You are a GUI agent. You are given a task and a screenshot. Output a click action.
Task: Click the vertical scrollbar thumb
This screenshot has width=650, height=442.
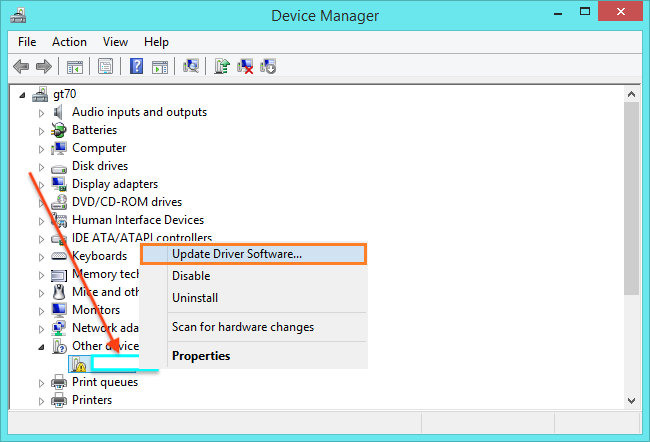(631, 199)
